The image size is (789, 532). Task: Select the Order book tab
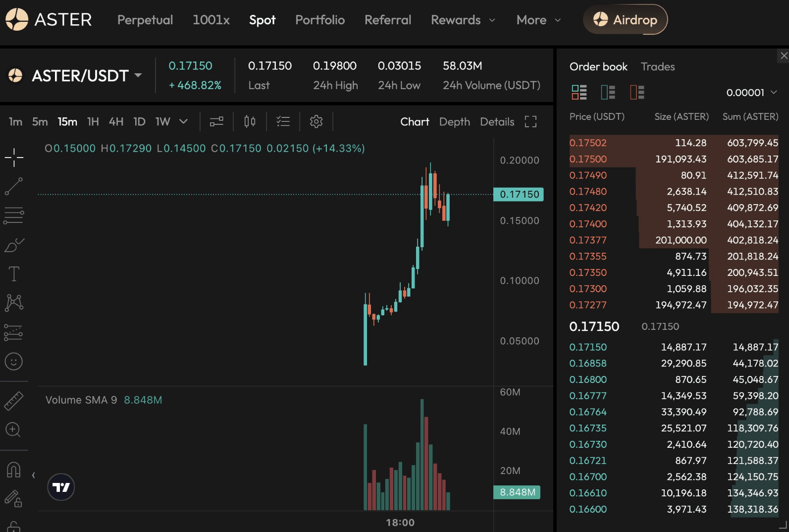tap(598, 66)
